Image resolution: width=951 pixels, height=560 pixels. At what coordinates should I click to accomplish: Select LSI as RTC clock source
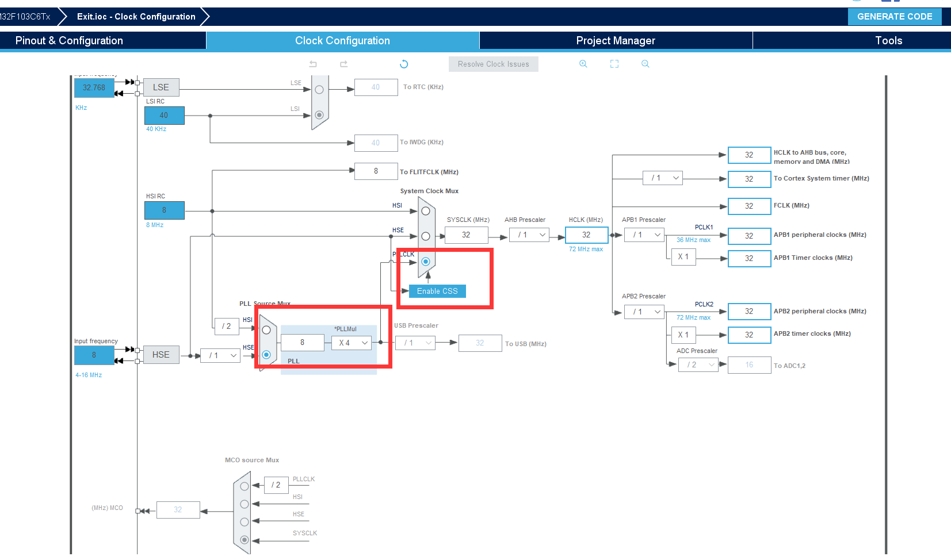click(x=319, y=115)
